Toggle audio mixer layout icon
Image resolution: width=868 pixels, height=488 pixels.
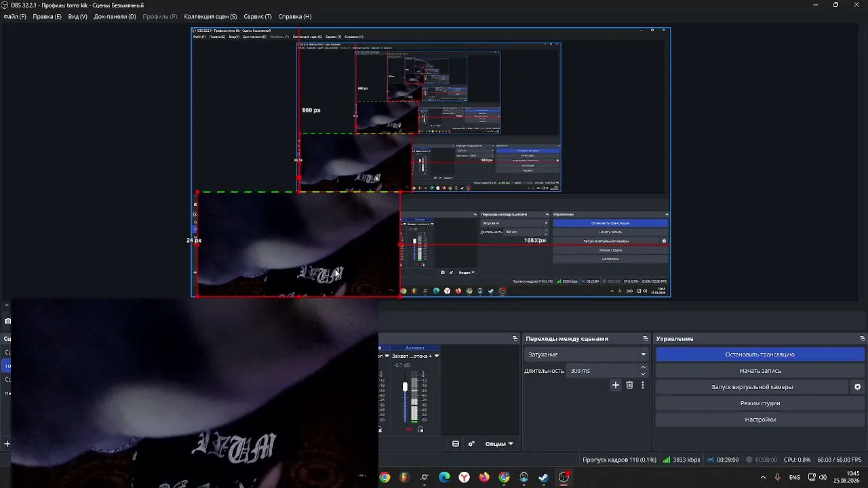(x=456, y=444)
